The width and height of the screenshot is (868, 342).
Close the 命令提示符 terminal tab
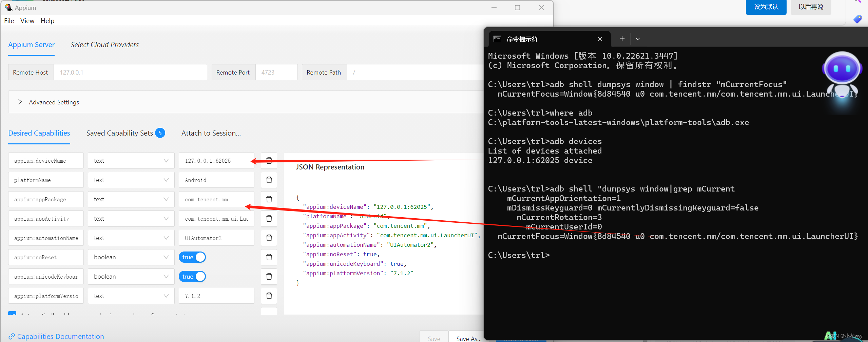click(x=600, y=39)
